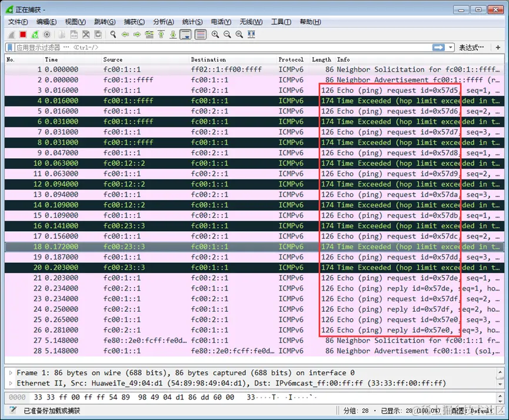Go to specified packet icon
This screenshot has height=420, width=509.
(x=149, y=34)
